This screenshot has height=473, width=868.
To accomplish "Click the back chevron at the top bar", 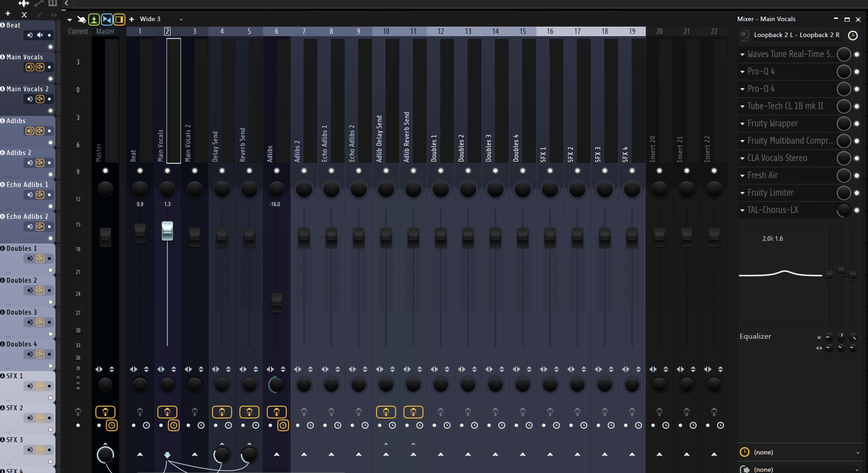I will pyautogui.click(x=66, y=3).
